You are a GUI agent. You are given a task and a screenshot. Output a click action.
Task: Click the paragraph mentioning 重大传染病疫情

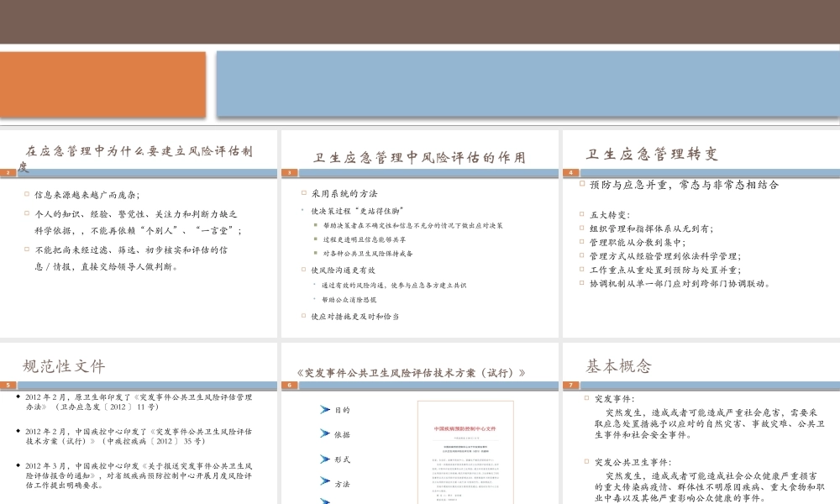(x=710, y=487)
